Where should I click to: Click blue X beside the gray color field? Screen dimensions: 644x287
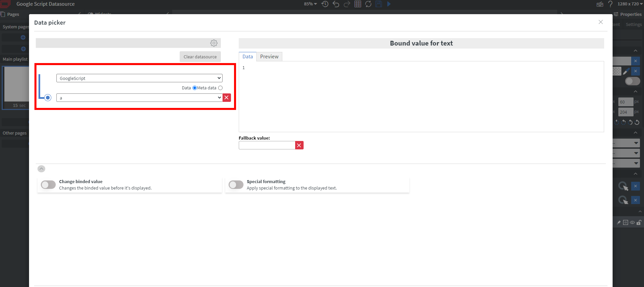click(636, 61)
